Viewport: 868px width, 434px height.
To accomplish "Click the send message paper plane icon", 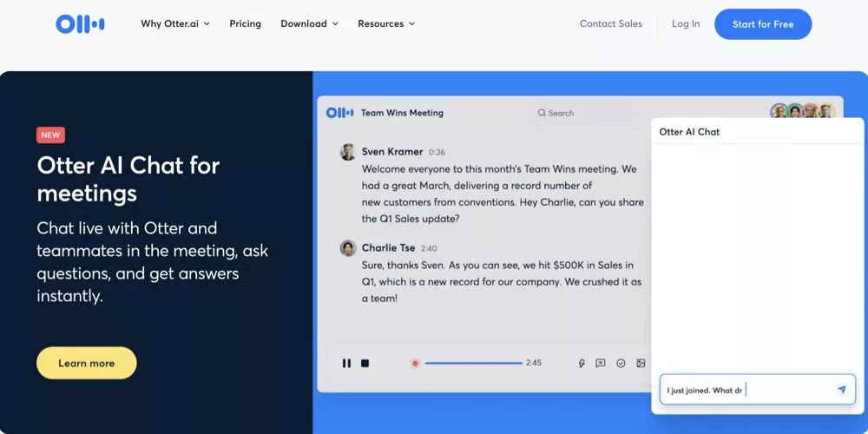I will point(841,390).
